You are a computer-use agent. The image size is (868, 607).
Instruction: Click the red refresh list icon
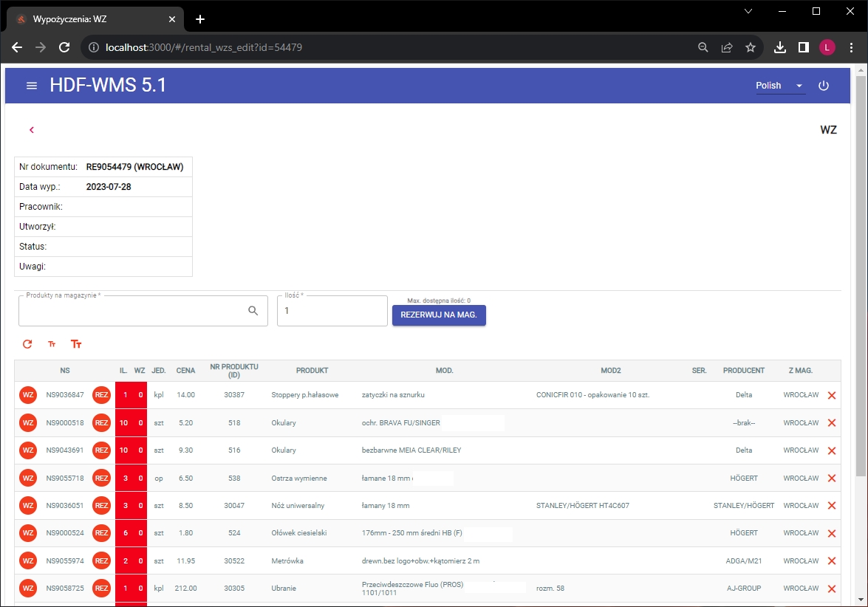click(27, 344)
